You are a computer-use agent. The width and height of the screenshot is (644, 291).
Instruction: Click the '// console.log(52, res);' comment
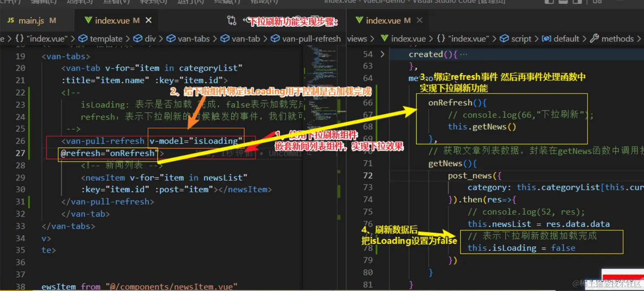pyautogui.click(x=526, y=212)
